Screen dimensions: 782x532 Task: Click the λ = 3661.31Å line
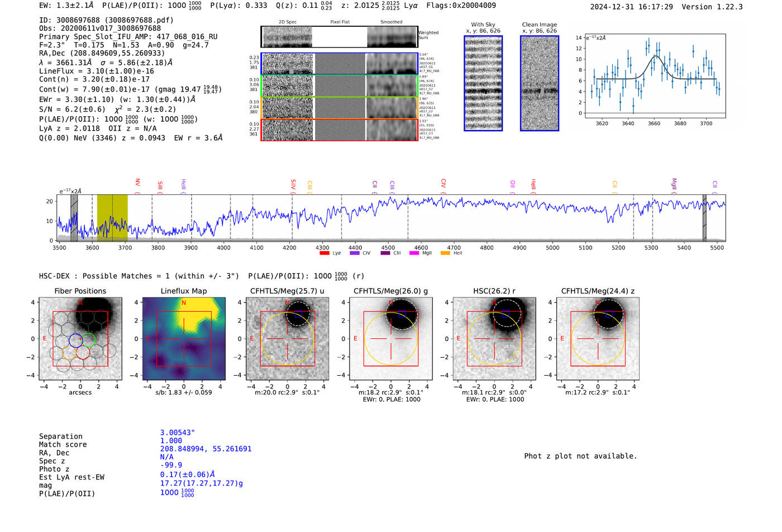coord(106,63)
